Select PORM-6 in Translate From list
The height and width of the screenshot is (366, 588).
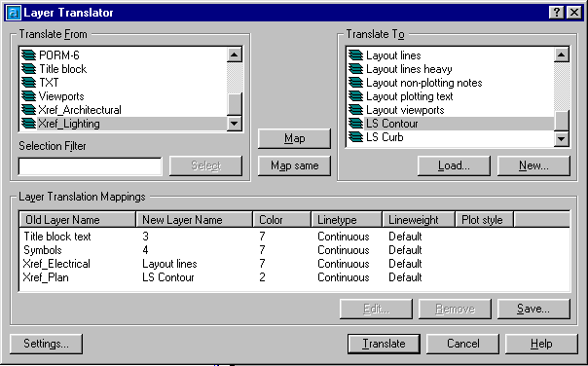click(x=59, y=55)
